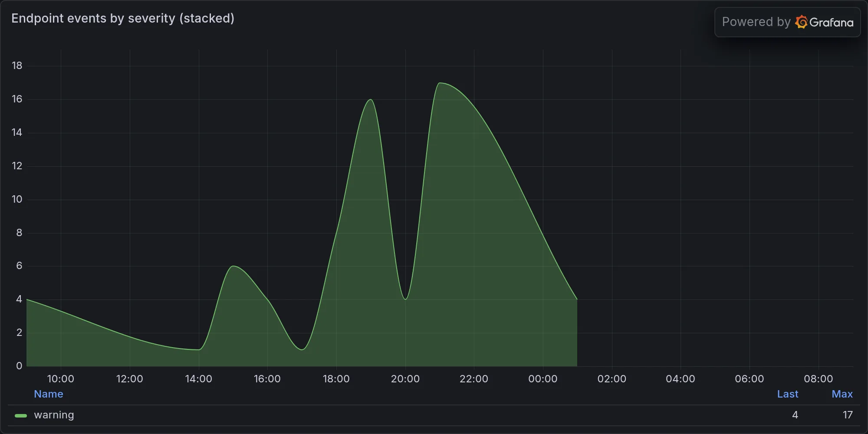This screenshot has width=868, height=434.
Task: Click the 18:00 time axis label
Action: coord(336,379)
